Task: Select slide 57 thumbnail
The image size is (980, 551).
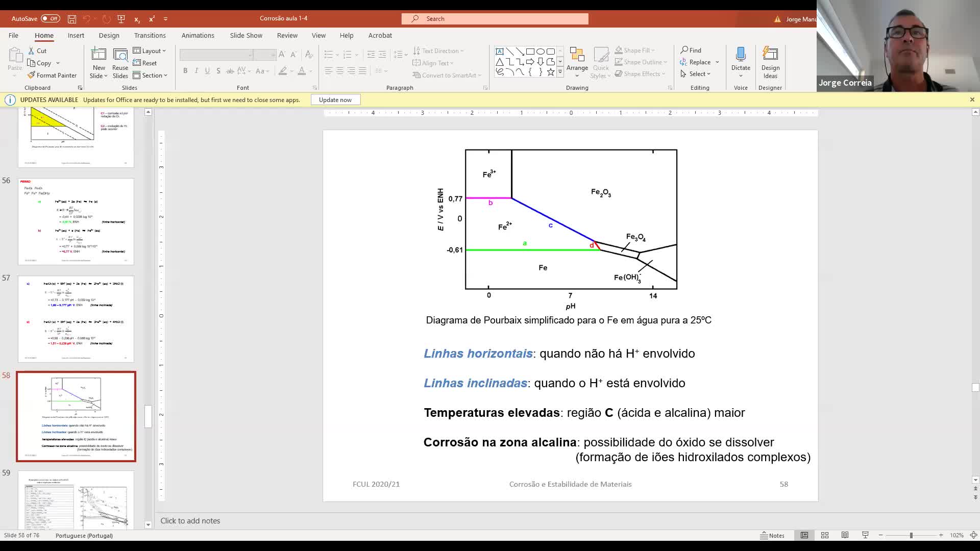Action: tap(76, 319)
